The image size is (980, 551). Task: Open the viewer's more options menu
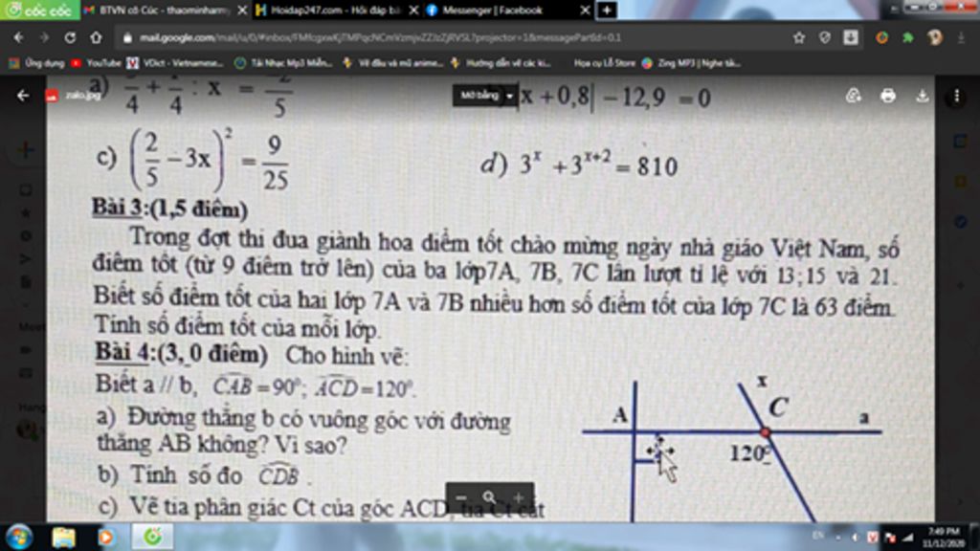[956, 96]
